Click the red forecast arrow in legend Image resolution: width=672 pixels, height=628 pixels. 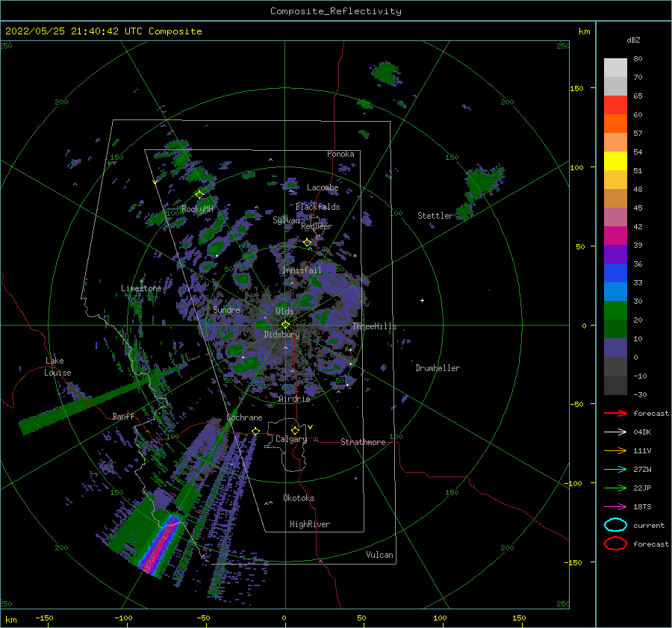point(616,413)
